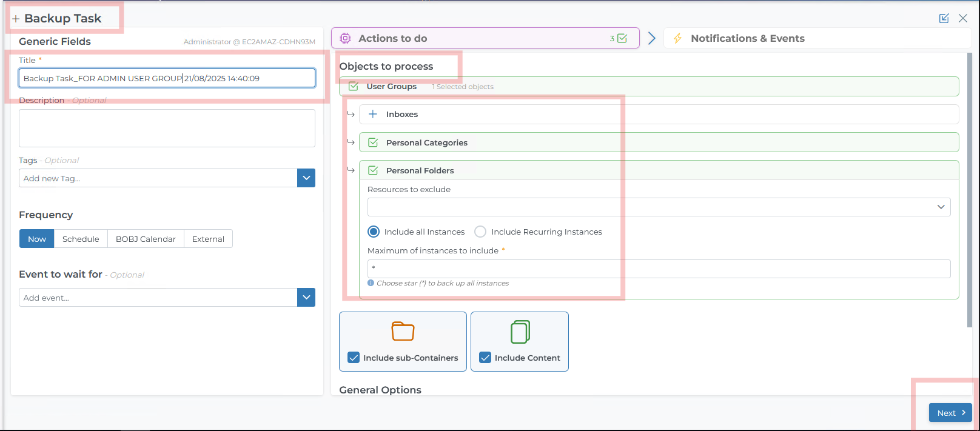
Task: Close the Backup Task dialog
Action: pyautogui.click(x=963, y=18)
